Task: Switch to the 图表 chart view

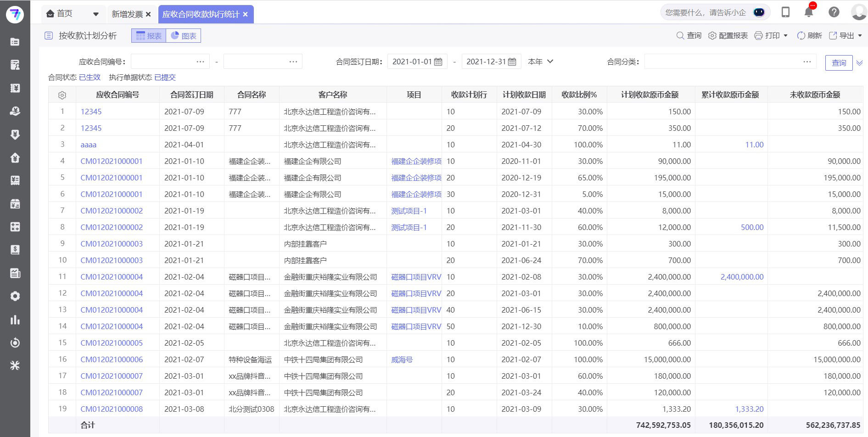Action: point(183,35)
